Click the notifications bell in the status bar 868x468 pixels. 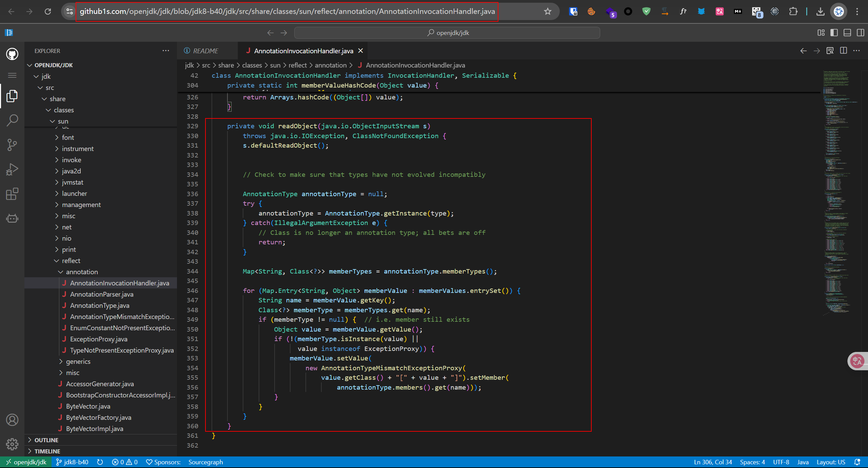857,462
